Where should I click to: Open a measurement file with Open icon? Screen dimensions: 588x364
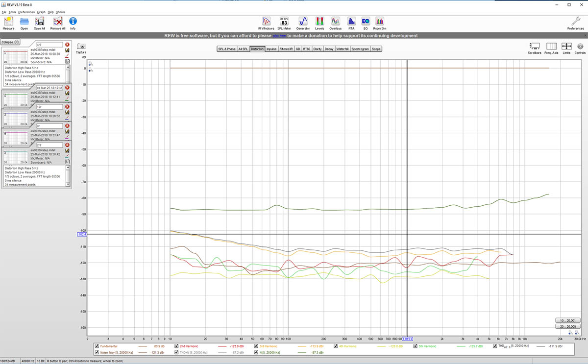coord(24,21)
